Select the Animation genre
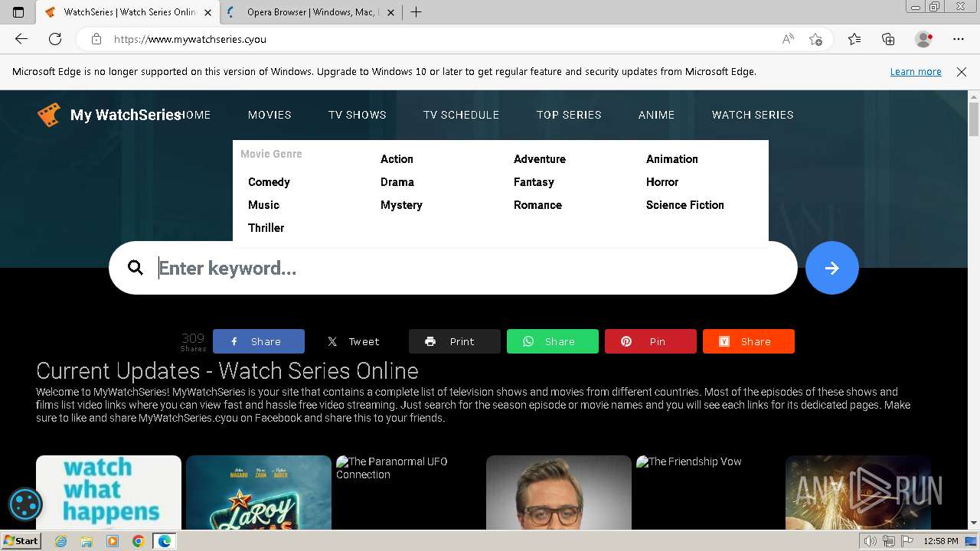Viewport: 980px width, 551px height. click(672, 159)
